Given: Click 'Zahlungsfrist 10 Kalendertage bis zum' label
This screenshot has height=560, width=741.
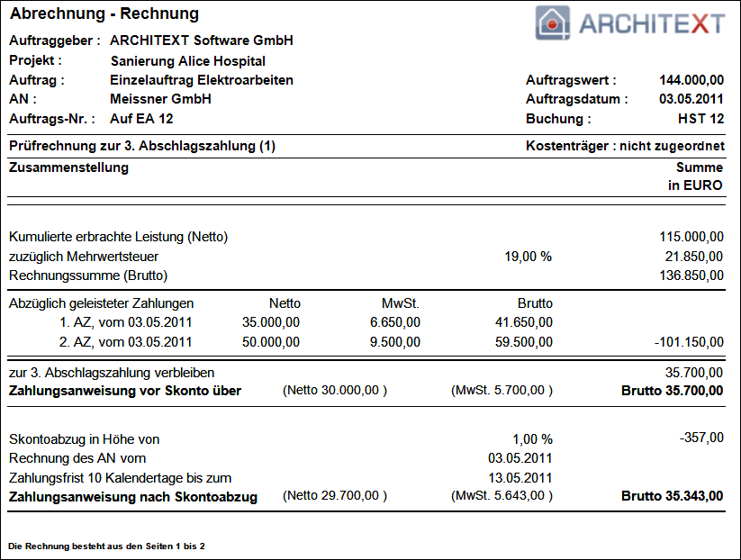Looking at the screenshot, I should click(x=120, y=478).
